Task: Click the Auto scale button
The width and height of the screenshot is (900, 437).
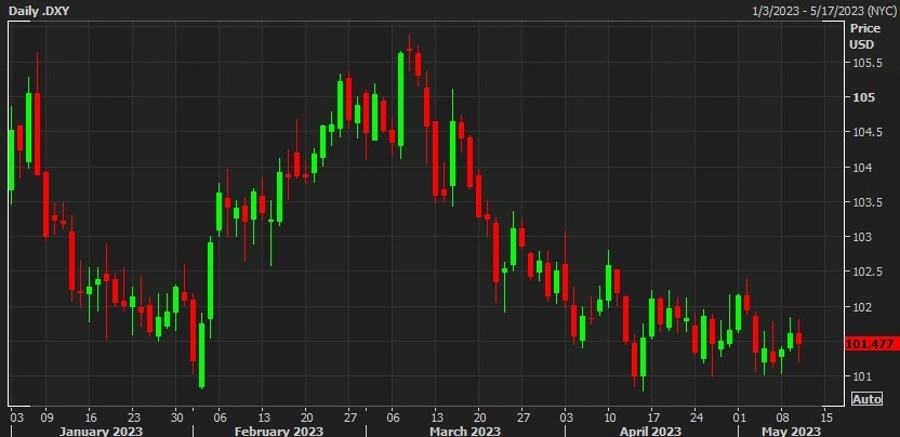Action: coord(866,399)
